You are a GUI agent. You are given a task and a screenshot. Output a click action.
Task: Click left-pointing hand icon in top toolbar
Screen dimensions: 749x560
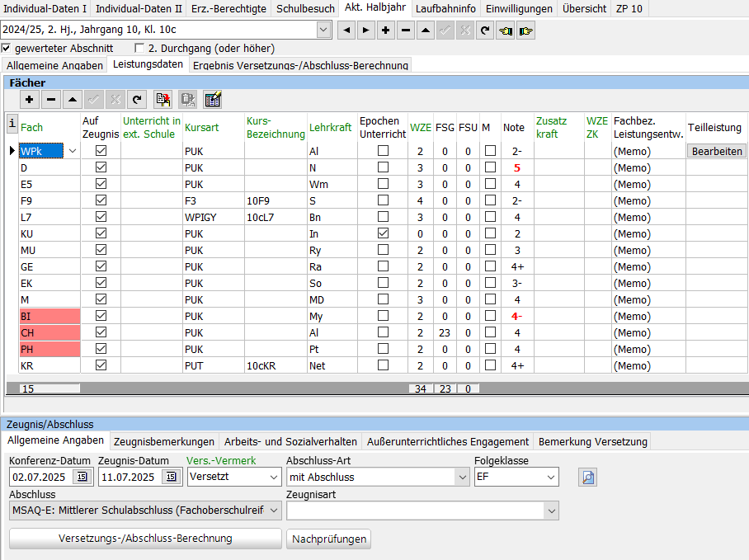506,31
